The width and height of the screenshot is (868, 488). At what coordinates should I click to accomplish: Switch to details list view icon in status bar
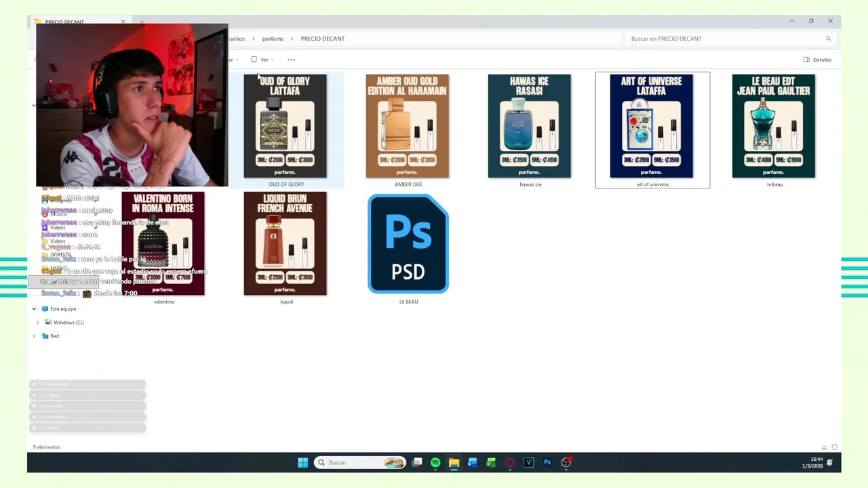click(x=824, y=447)
